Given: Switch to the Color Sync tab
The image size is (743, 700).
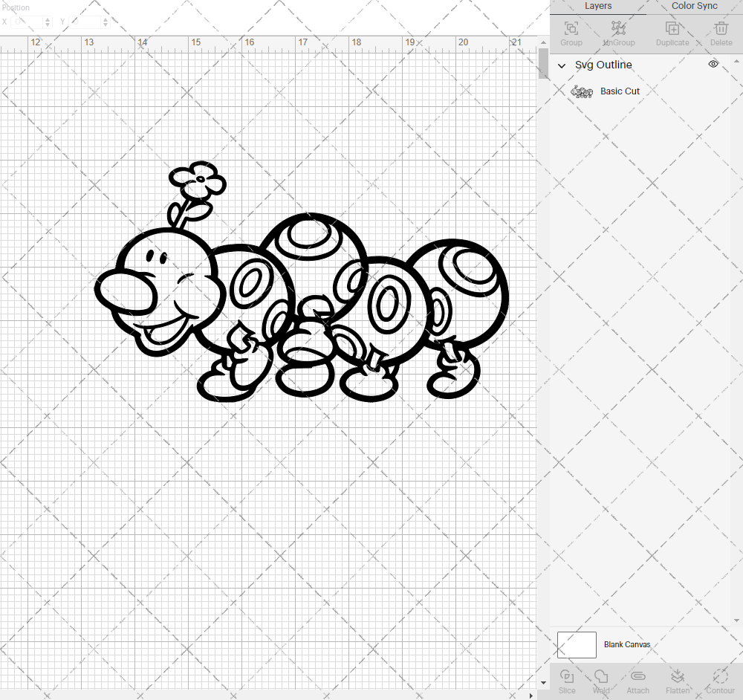Looking at the screenshot, I should tap(694, 6).
